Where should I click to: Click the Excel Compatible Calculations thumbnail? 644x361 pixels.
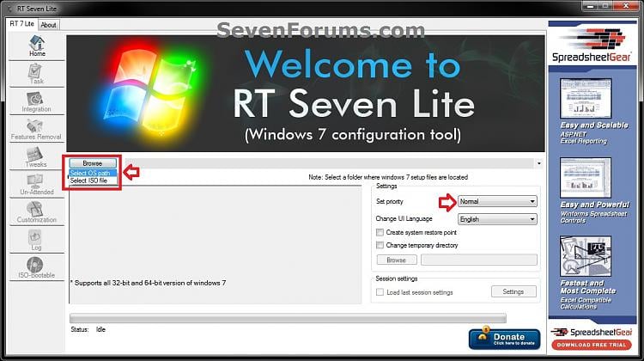(586, 256)
